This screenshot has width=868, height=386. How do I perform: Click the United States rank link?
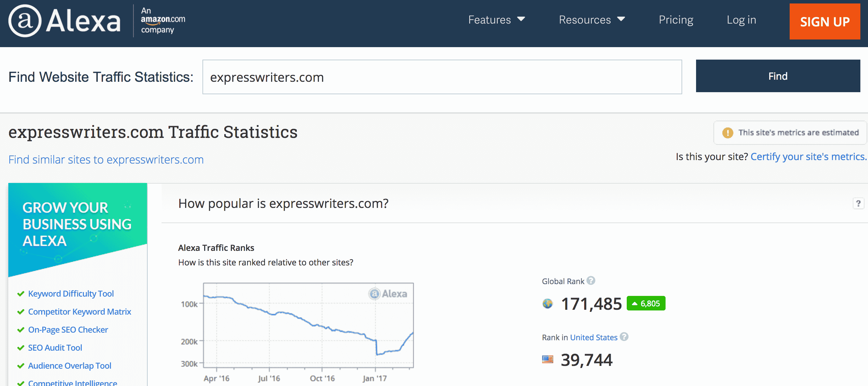point(594,337)
